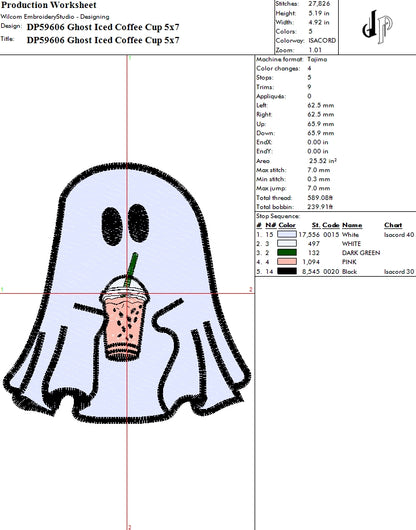Click the 'Color changes:' label
The height and width of the screenshot is (530, 416).
point(278,68)
